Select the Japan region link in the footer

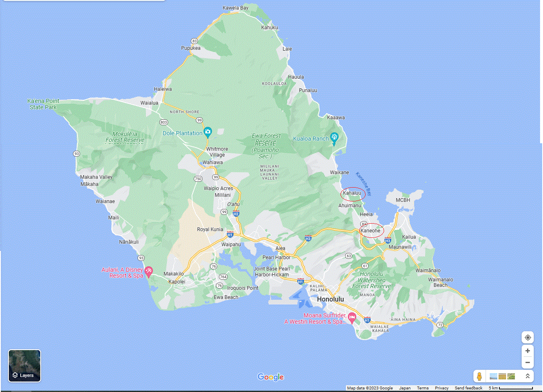pos(405,388)
